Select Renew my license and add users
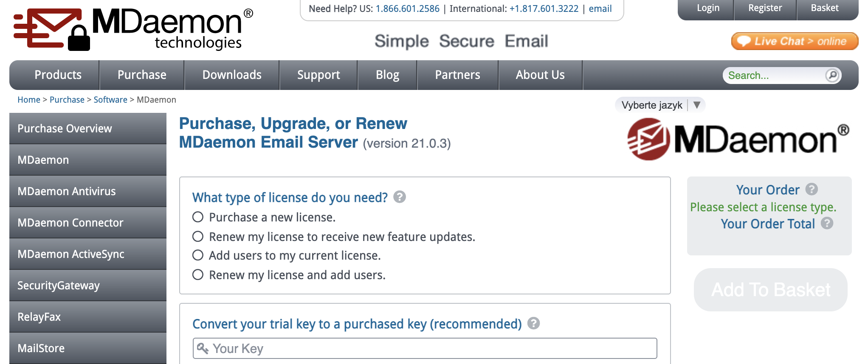This screenshot has height=364, width=868. click(198, 275)
